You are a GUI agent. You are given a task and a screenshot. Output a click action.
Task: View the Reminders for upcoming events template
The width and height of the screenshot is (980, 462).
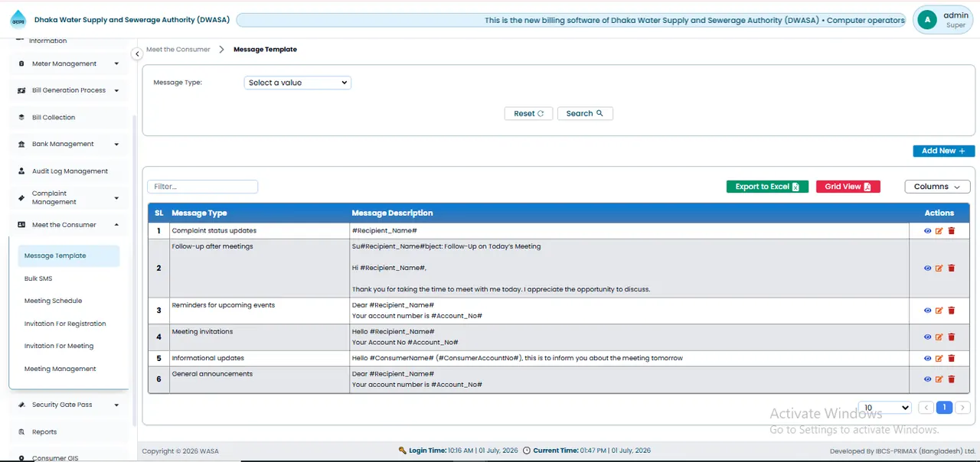coord(928,311)
